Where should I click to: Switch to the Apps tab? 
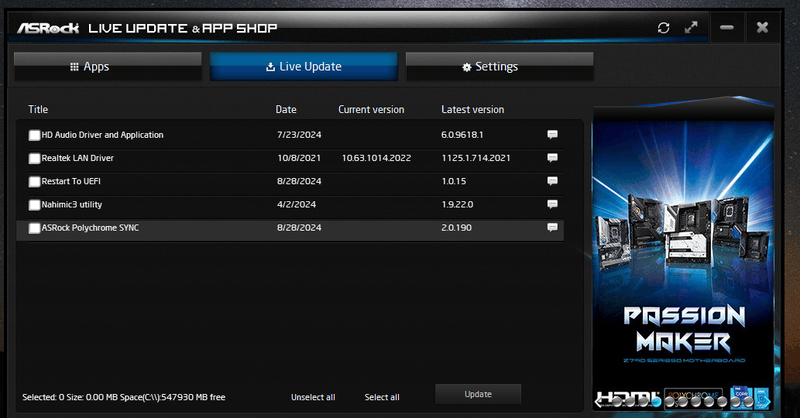pos(108,66)
